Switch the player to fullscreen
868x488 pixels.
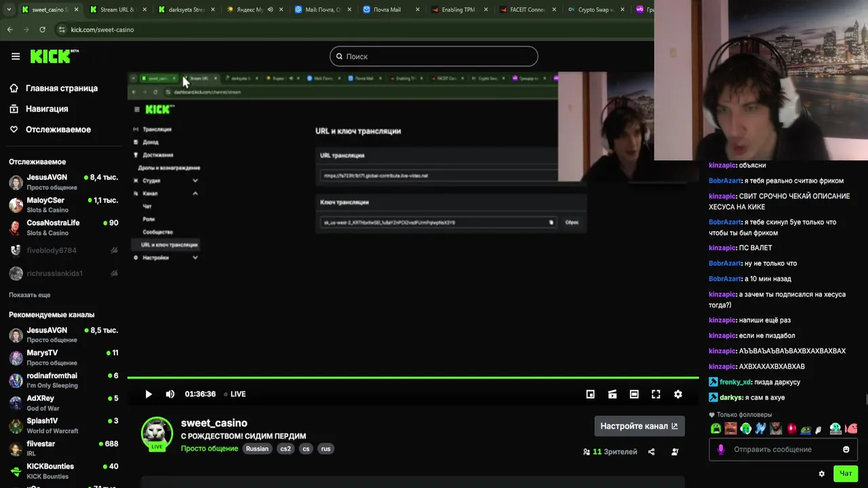[656, 394]
